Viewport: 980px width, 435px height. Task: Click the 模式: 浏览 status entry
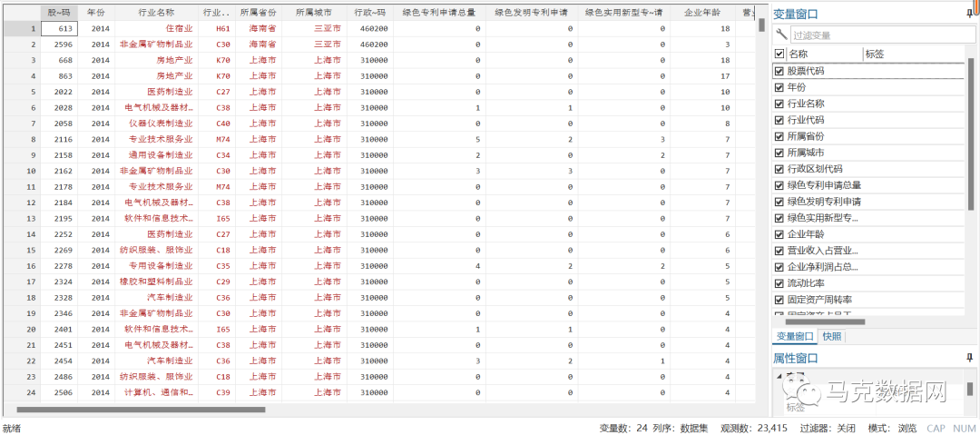893,428
